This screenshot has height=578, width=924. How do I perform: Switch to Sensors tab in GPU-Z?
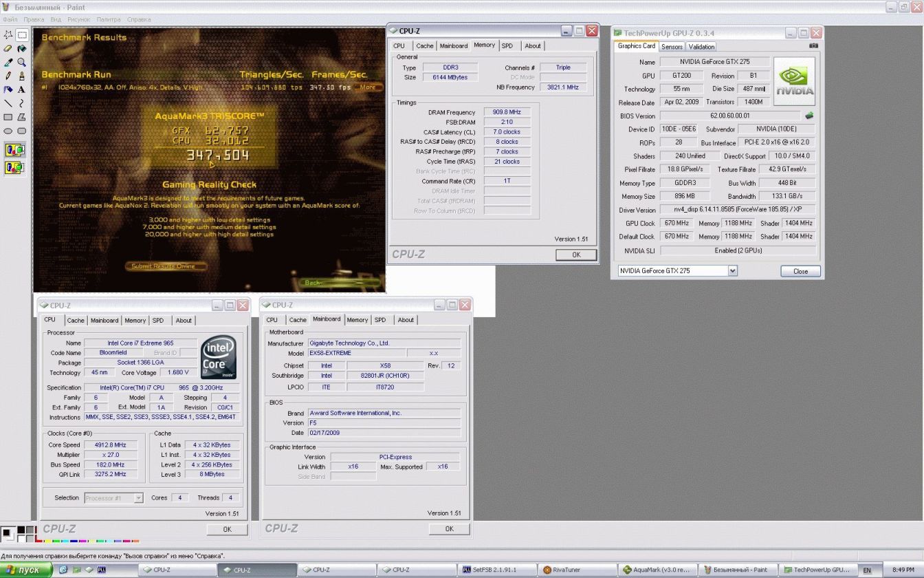(672, 47)
